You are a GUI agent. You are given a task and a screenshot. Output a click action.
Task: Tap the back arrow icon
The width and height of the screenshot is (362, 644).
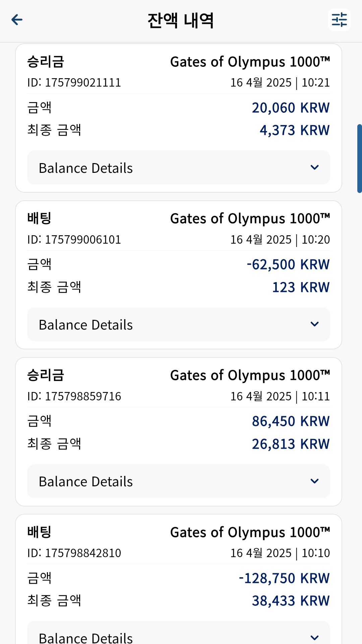pyautogui.click(x=17, y=20)
